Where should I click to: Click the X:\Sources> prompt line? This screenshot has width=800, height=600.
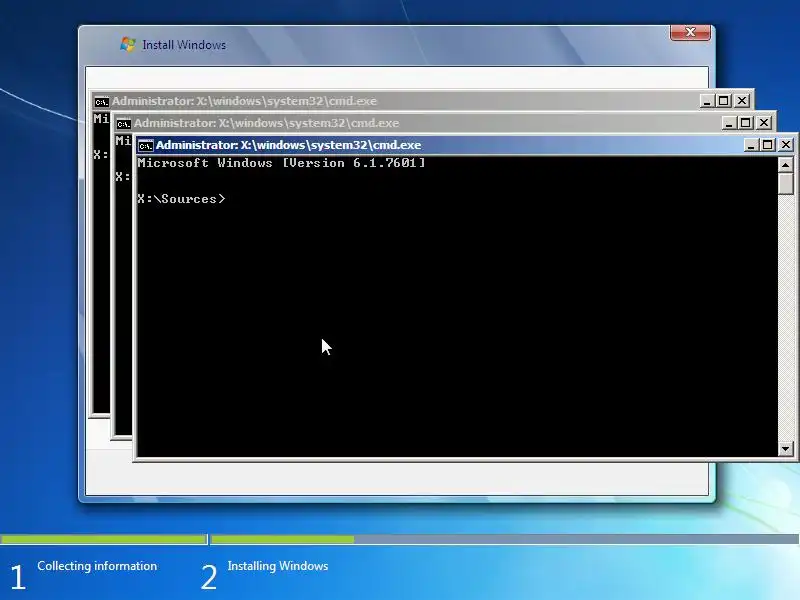[x=181, y=199]
